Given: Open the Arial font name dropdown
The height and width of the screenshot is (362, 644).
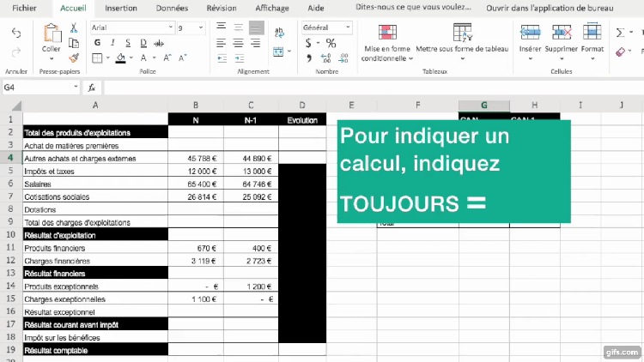Looking at the screenshot, I should tap(130, 27).
